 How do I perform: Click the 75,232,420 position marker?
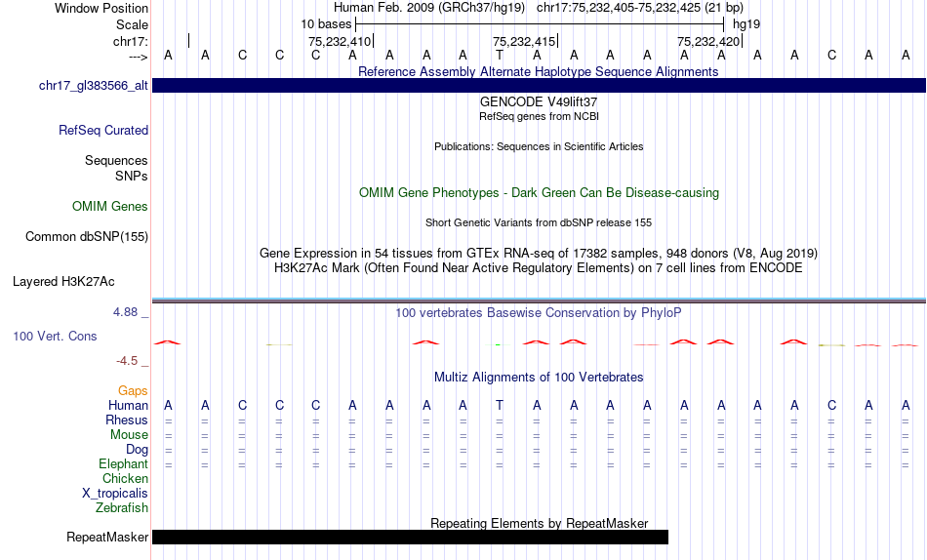tap(708, 41)
